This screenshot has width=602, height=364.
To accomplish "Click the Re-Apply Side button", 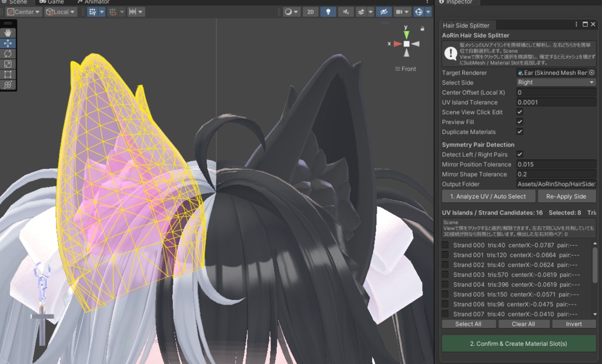I will [x=566, y=196].
